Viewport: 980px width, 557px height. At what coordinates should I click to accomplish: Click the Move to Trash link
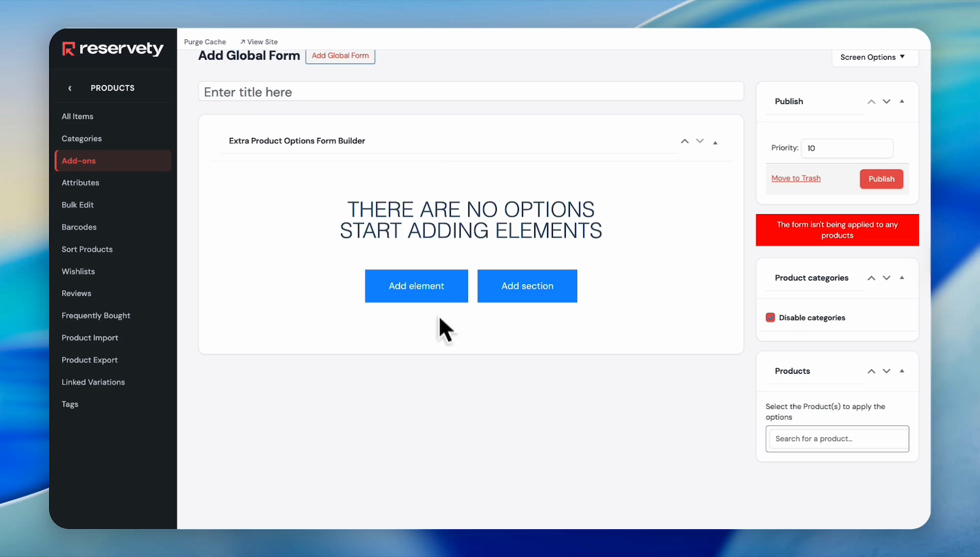796,178
